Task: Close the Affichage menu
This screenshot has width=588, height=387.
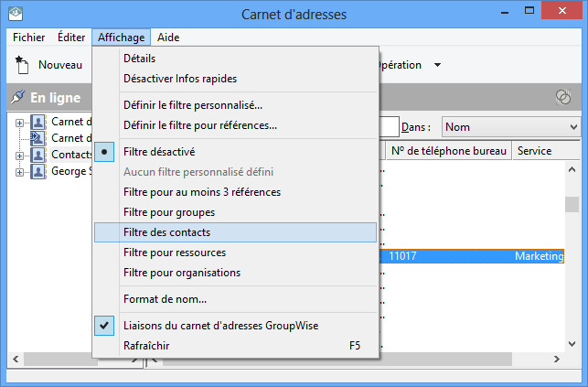Action: coord(121,38)
